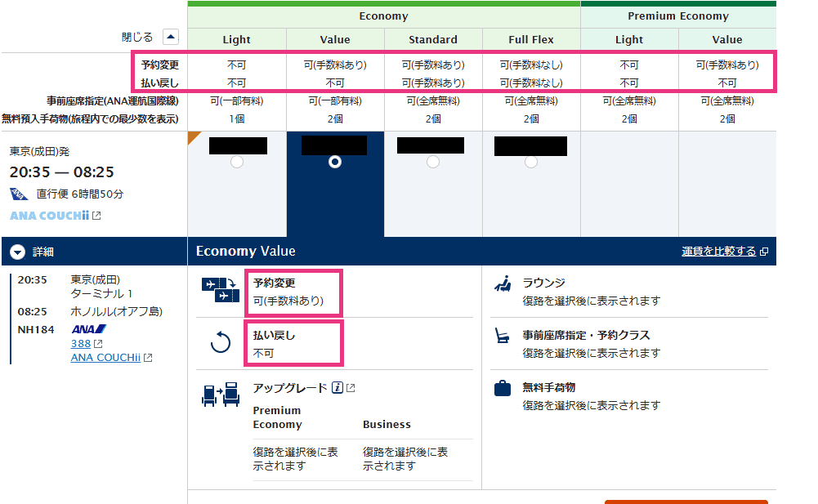Click the 予約変更 row label in the table

(160, 65)
